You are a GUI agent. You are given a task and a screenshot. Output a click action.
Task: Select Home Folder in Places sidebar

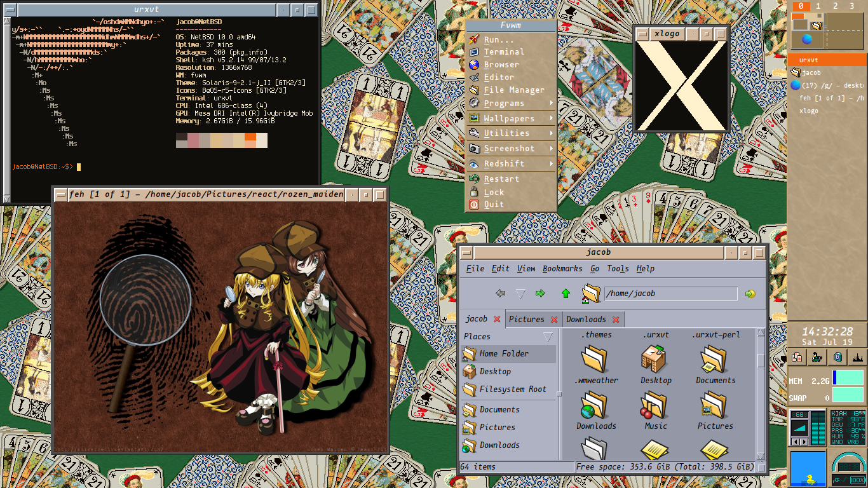[508, 354]
